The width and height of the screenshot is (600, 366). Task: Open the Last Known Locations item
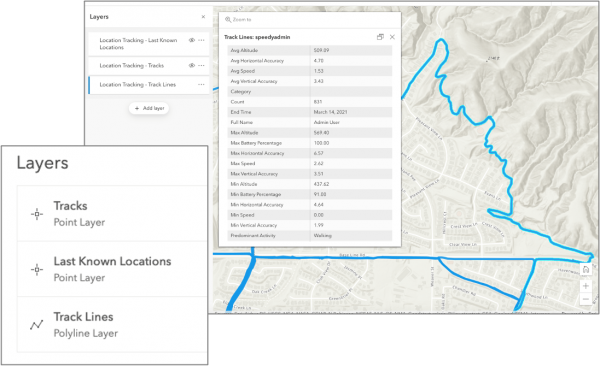(112, 269)
